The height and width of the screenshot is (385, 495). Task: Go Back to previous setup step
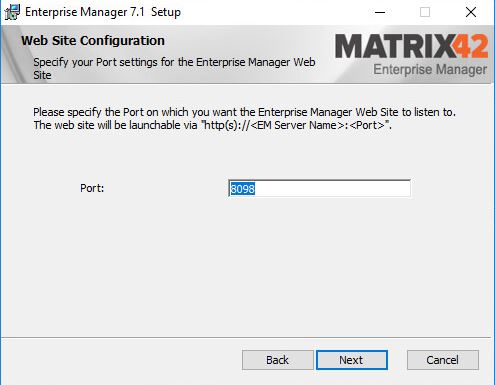click(x=277, y=360)
